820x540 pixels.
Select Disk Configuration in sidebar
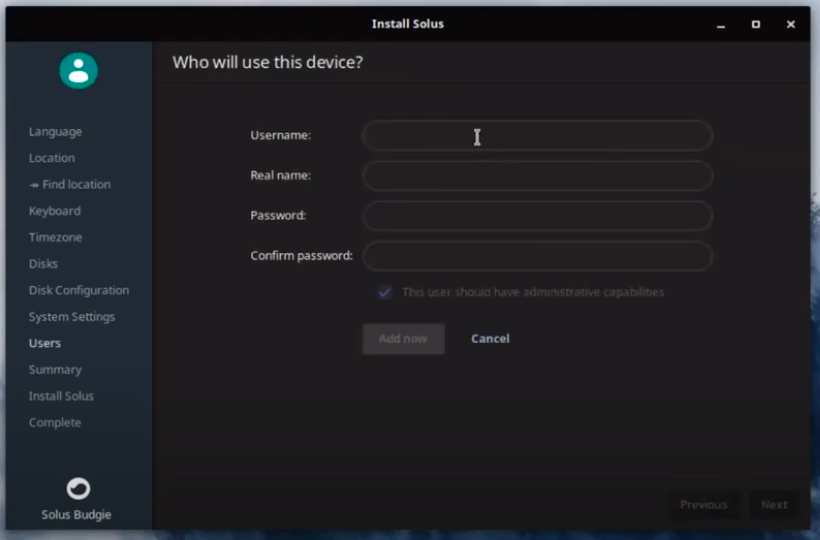[x=79, y=290]
